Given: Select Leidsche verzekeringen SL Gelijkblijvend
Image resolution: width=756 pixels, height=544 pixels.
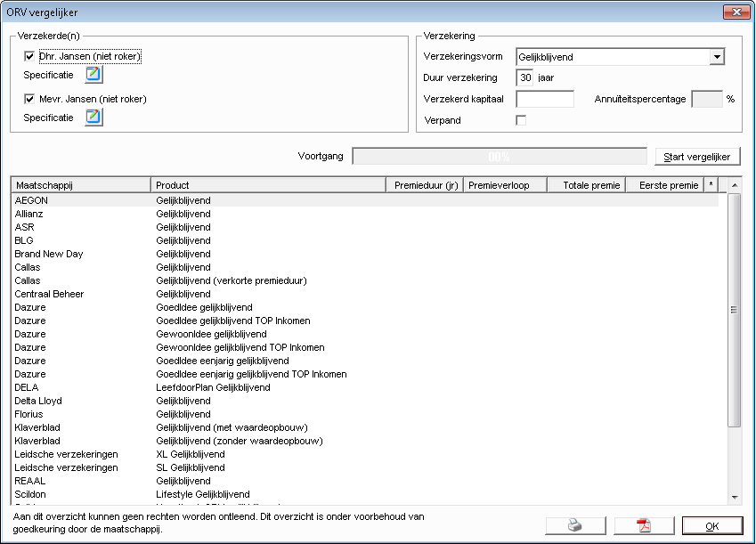Looking at the screenshot, I should coord(365,467).
